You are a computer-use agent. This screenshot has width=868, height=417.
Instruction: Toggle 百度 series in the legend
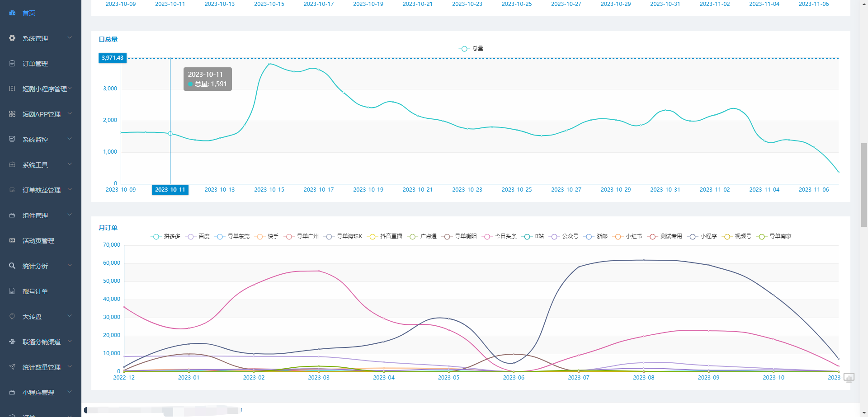[198, 236]
